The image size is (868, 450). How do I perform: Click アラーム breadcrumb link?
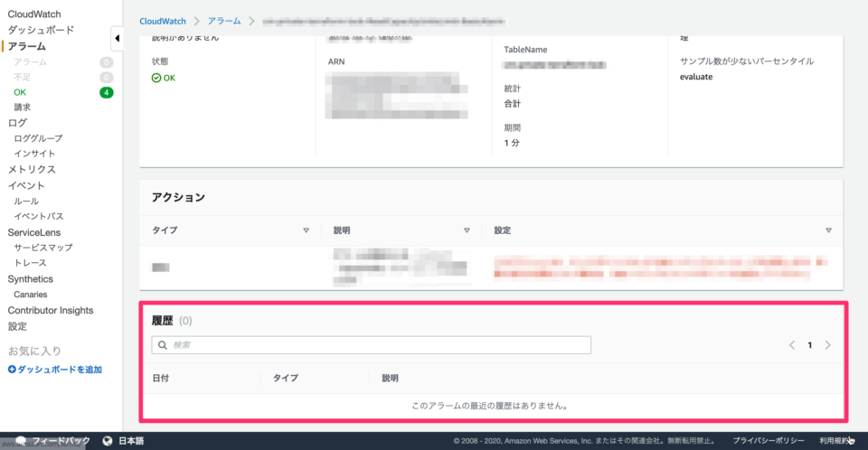point(224,21)
